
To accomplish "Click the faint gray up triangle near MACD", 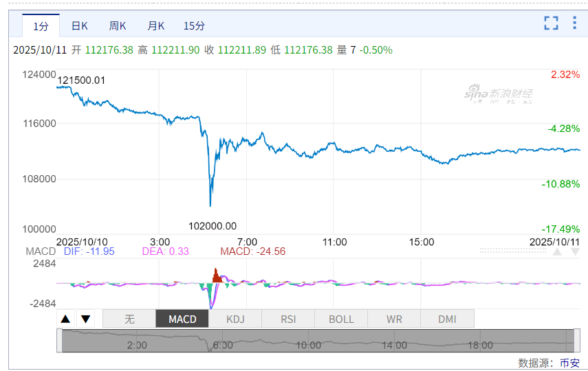I will click(558, 252).
